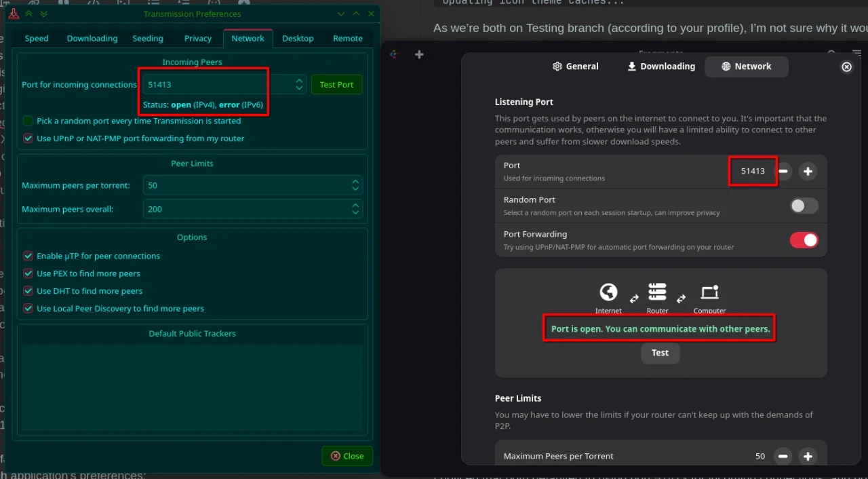Toggle Use Local Peer Discovery checkbox
This screenshot has width=868, height=479.
point(28,309)
